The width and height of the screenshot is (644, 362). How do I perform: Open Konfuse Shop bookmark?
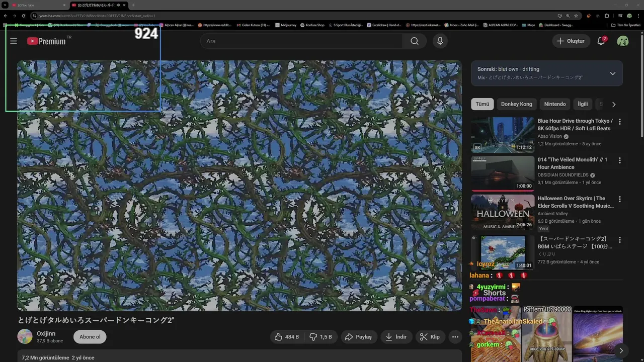tap(312, 25)
